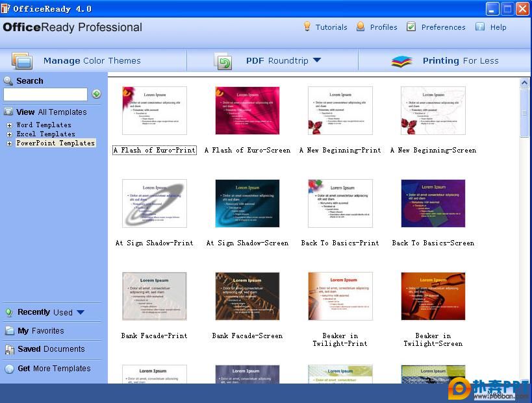Click the Manage Color Themes icon

22,60
